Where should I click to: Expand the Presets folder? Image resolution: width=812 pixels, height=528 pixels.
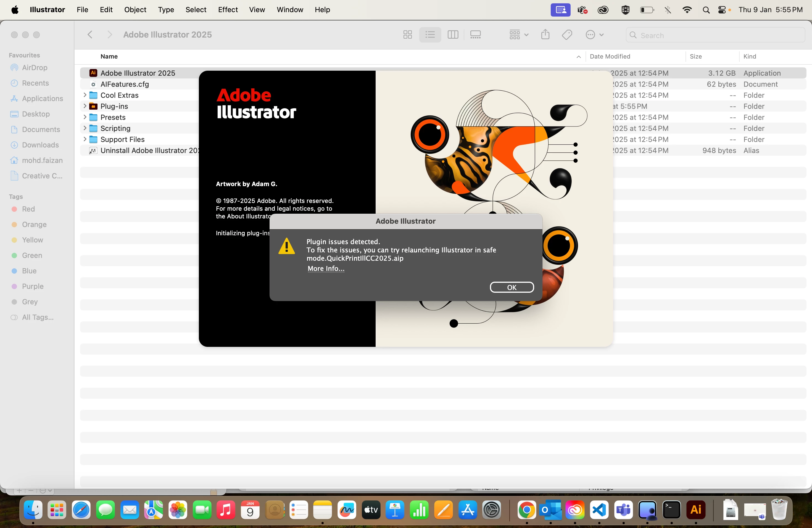tap(85, 117)
